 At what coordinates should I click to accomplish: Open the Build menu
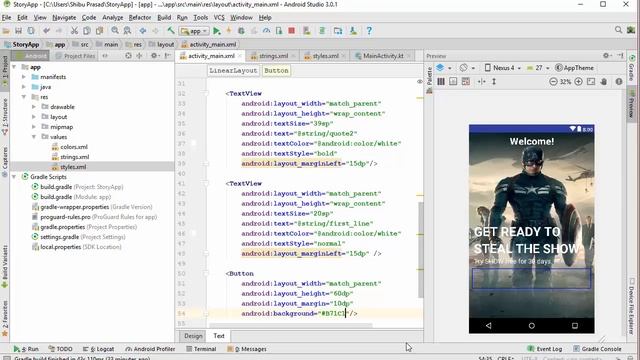164,18
